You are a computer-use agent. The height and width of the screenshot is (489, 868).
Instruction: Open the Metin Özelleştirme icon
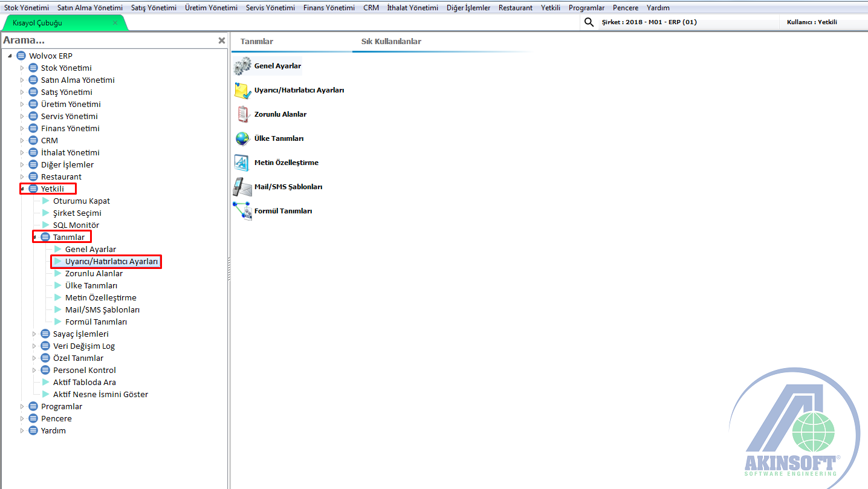point(242,163)
